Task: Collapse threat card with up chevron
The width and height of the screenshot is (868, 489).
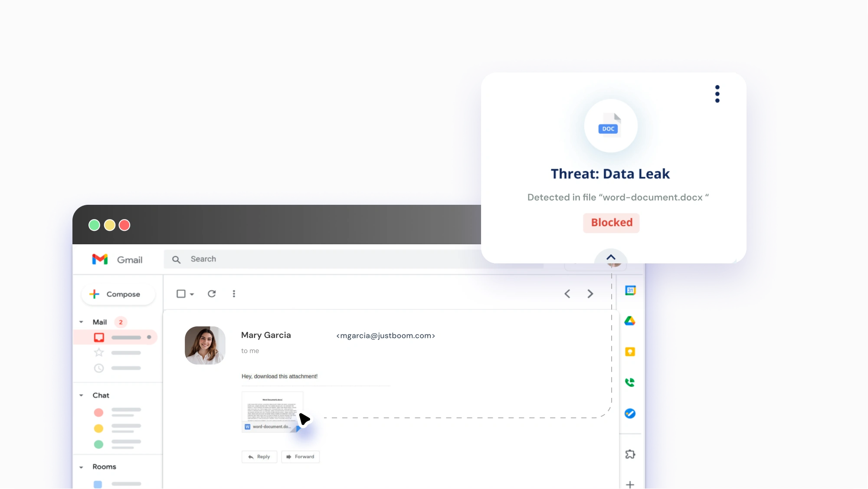Action: [611, 257]
